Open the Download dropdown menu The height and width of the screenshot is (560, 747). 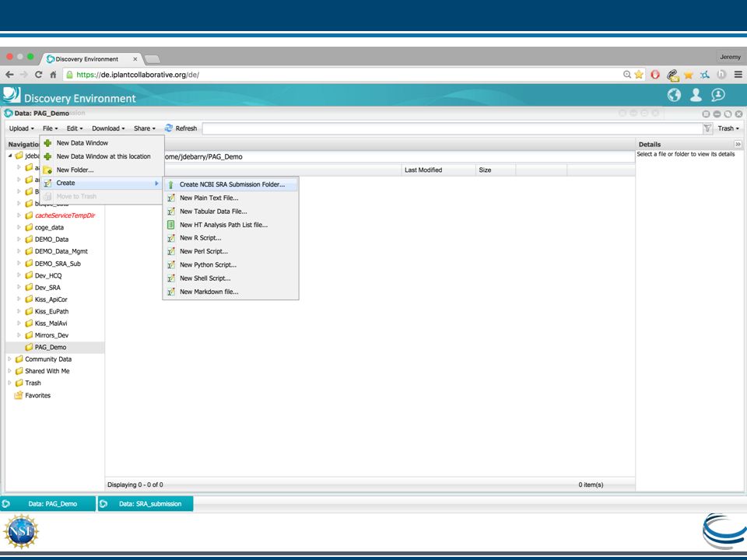pos(108,128)
